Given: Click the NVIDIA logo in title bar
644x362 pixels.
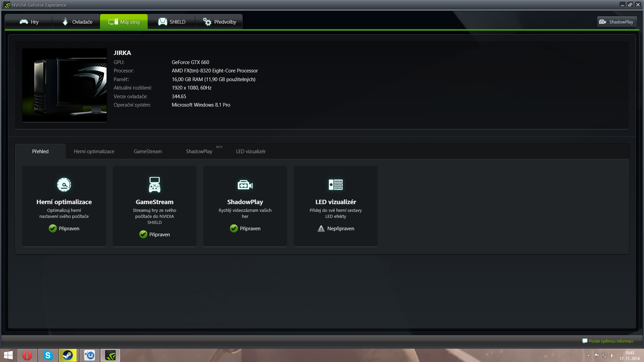Looking at the screenshot, I should (7, 5).
